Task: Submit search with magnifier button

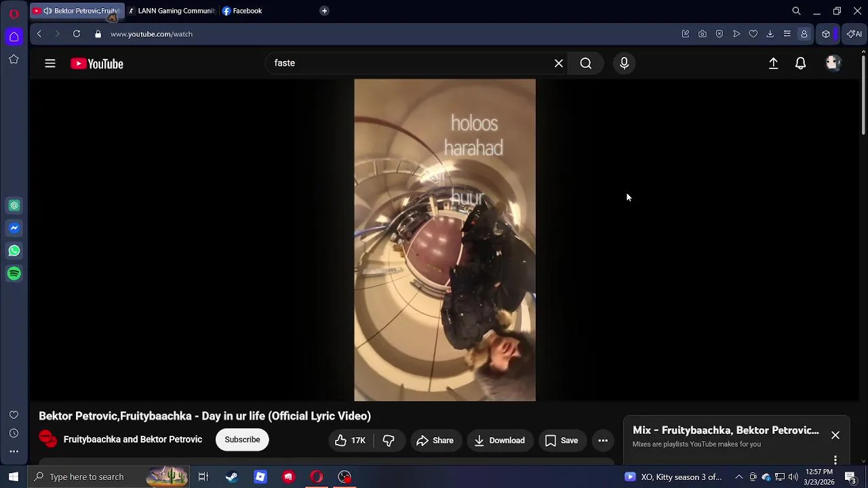Action: pyautogui.click(x=586, y=64)
